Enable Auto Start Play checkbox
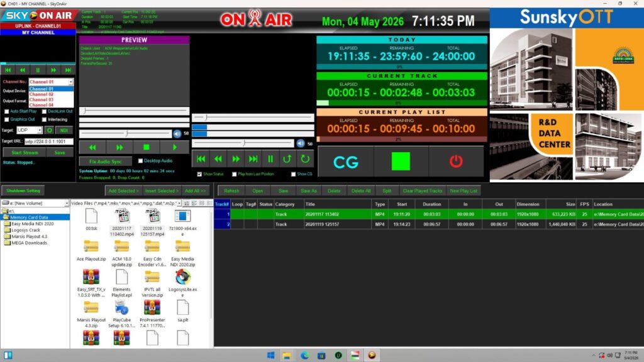Screen dimensions: 644x362 (6, 111)
